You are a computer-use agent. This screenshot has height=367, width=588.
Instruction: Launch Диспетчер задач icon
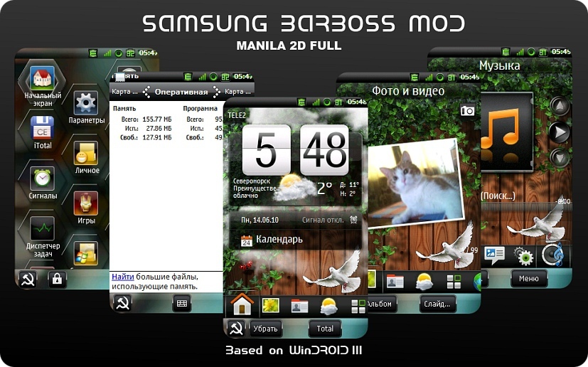coord(43,228)
